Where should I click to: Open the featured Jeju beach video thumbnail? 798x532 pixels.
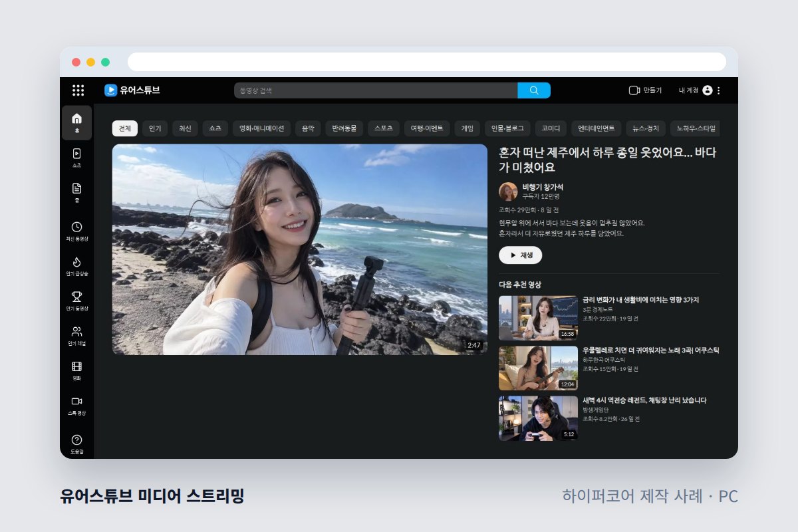click(300, 249)
